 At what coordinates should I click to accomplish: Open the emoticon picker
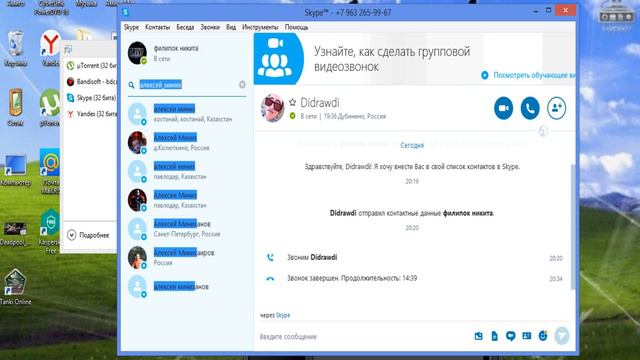click(x=543, y=336)
